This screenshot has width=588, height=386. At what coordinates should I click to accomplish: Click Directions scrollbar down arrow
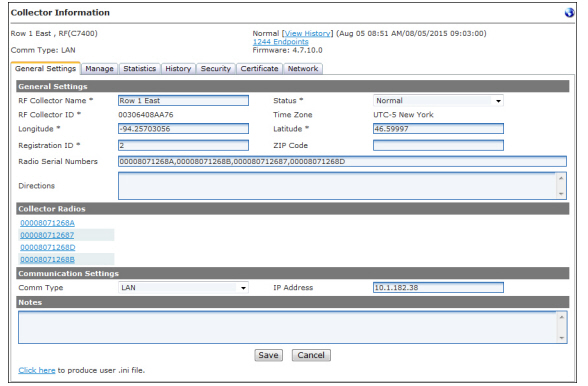(x=561, y=194)
